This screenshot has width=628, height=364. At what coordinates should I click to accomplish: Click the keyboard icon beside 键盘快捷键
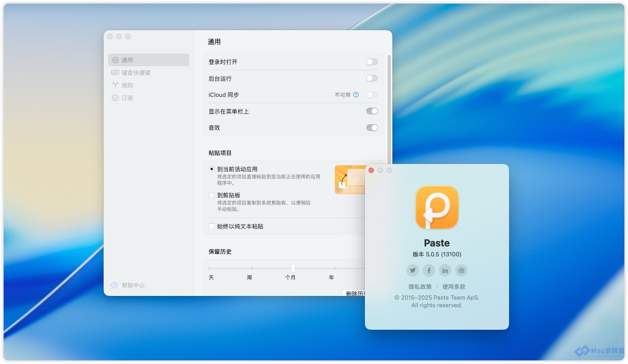[115, 73]
